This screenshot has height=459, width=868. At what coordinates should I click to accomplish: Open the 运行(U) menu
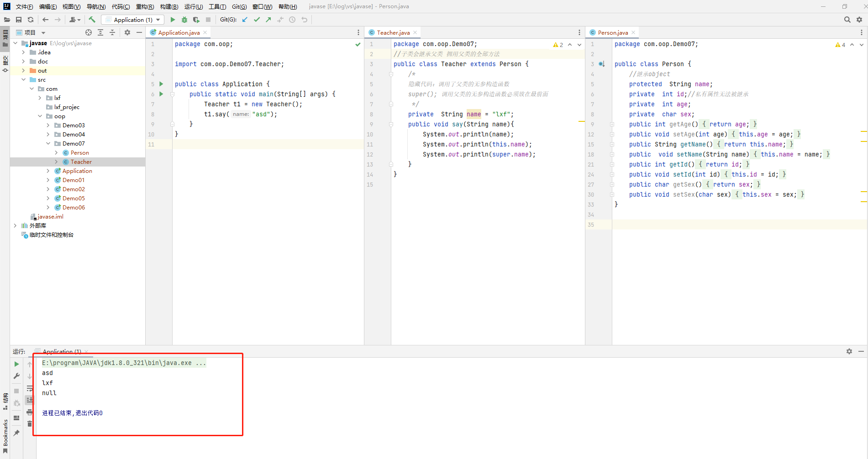pyautogui.click(x=194, y=6)
